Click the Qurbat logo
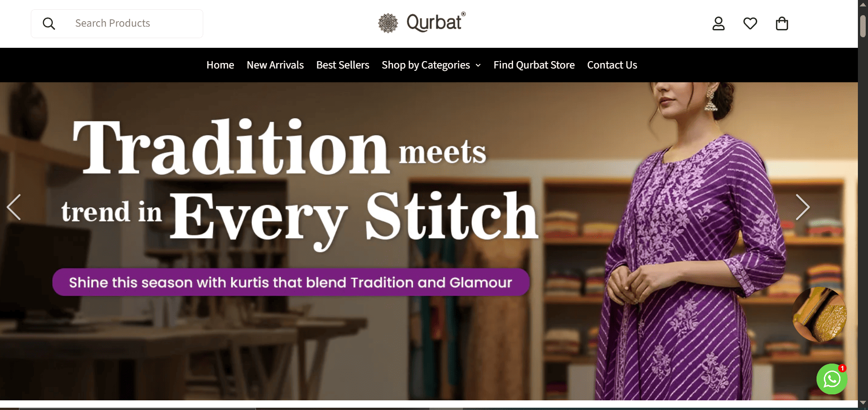Screen dimensions: 868x410 422,23
